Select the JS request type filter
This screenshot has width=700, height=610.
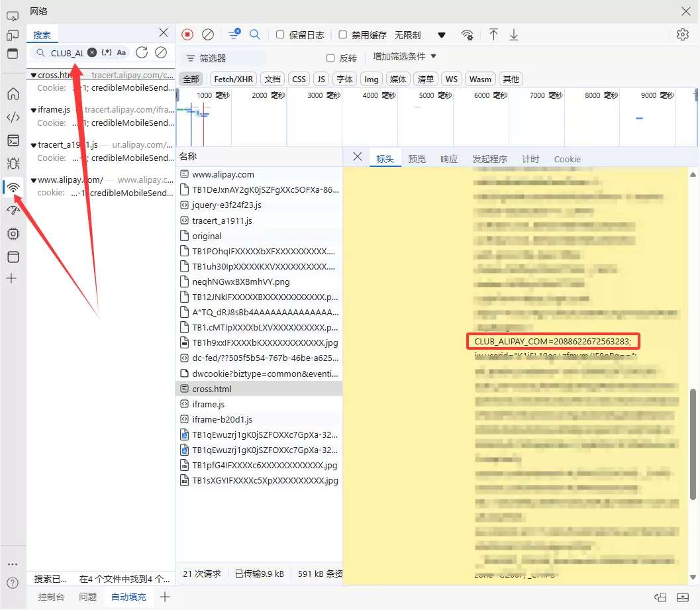[x=321, y=79]
